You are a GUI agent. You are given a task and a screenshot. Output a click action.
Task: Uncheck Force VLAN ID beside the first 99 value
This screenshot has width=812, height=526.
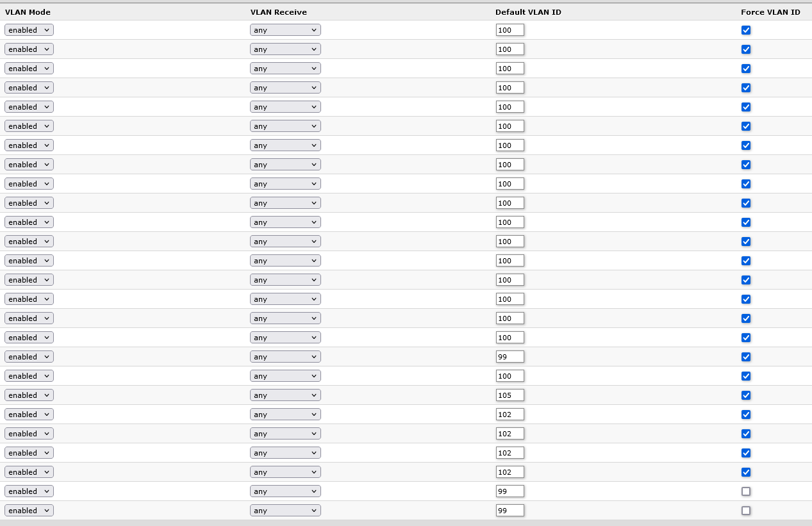point(746,357)
